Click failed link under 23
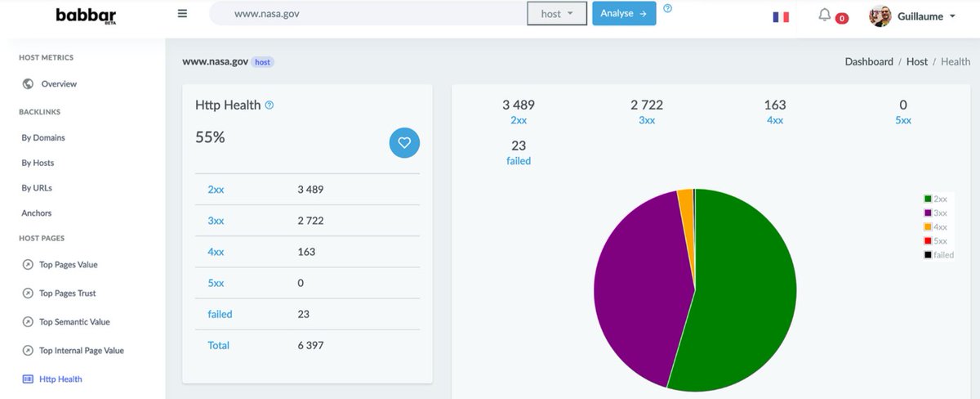 click(x=519, y=161)
